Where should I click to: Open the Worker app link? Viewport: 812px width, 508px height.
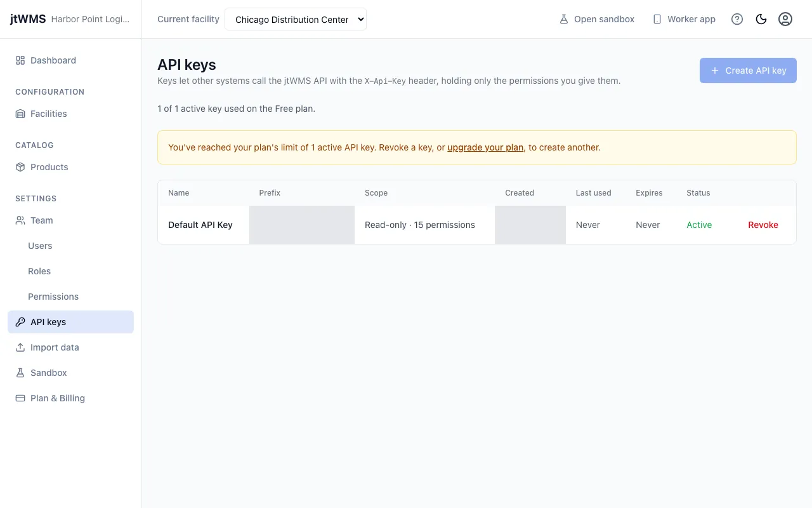click(684, 19)
